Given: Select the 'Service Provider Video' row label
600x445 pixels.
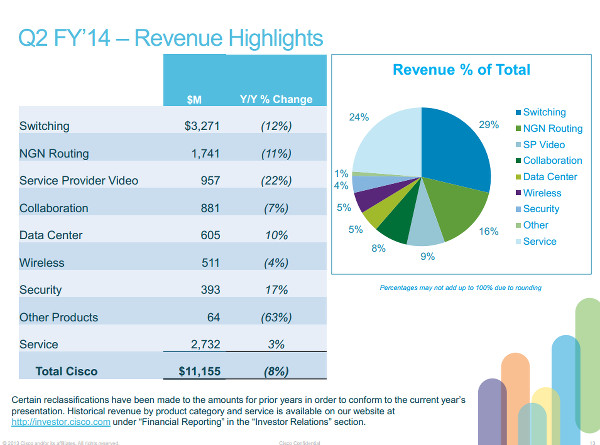Looking at the screenshot, I should pyautogui.click(x=79, y=181).
